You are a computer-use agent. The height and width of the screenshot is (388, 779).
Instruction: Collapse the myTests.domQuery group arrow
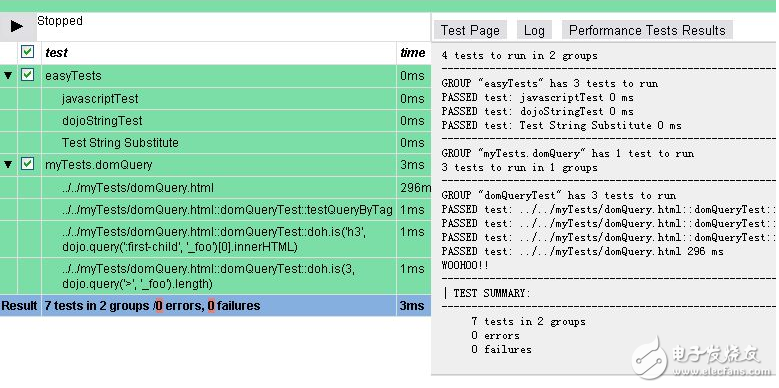8,164
